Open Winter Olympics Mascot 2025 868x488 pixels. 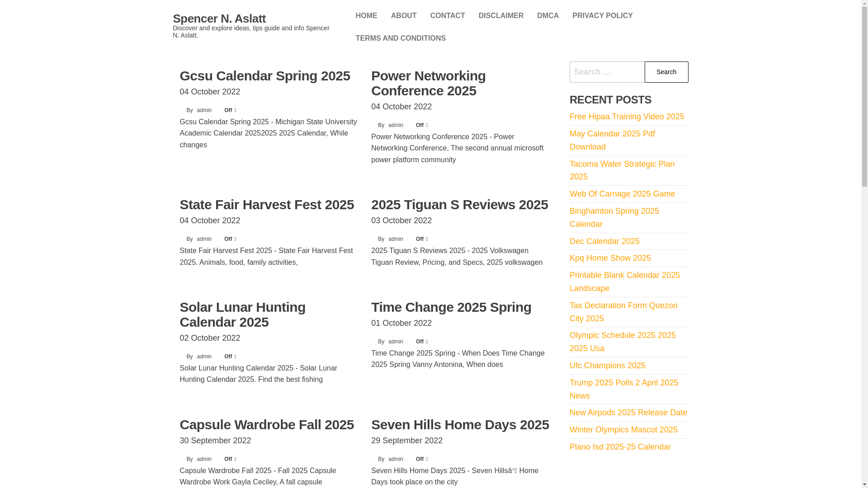point(623,430)
